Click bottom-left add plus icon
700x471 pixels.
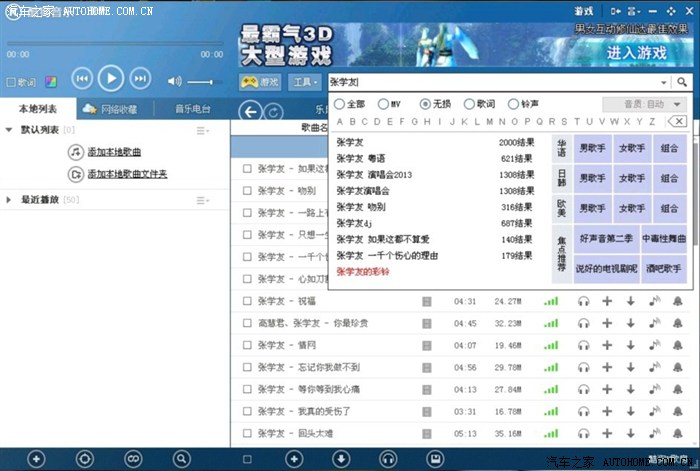(x=36, y=458)
